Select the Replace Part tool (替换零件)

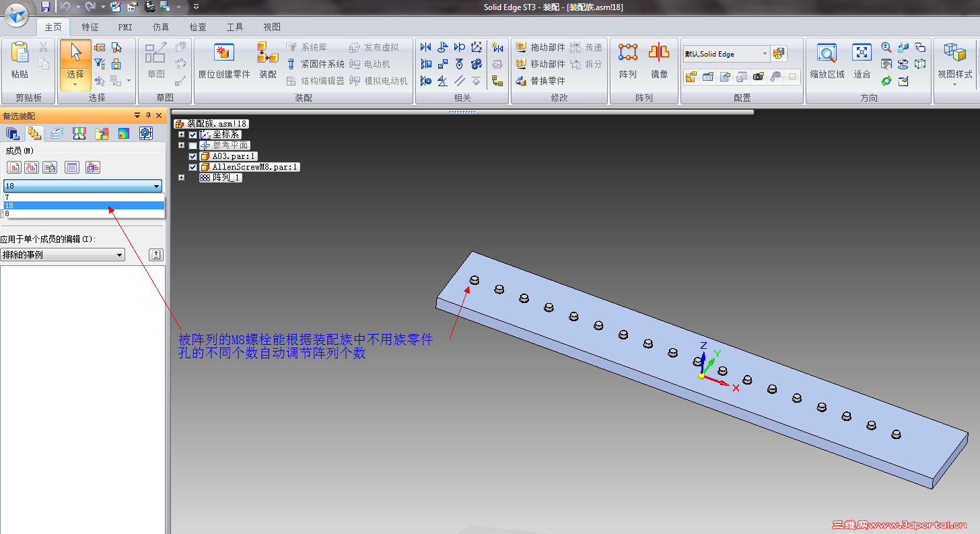540,81
